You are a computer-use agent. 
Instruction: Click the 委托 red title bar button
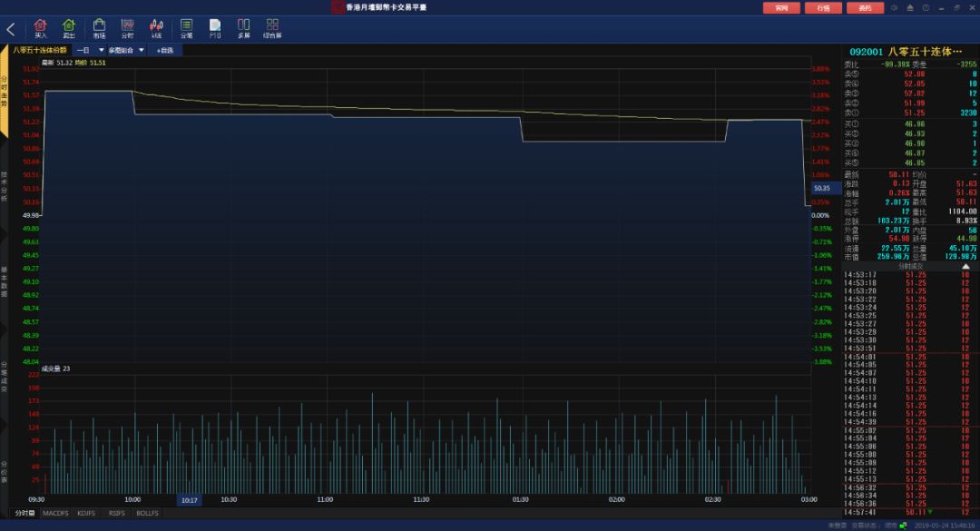click(x=865, y=8)
